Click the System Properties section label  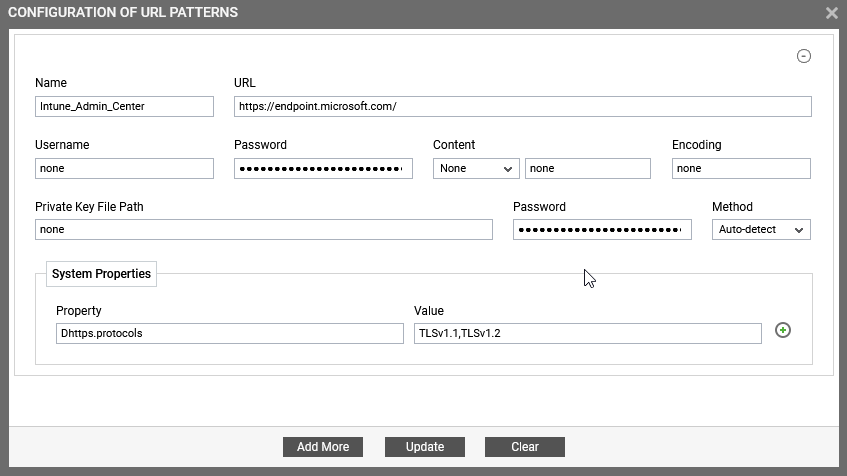click(x=101, y=274)
